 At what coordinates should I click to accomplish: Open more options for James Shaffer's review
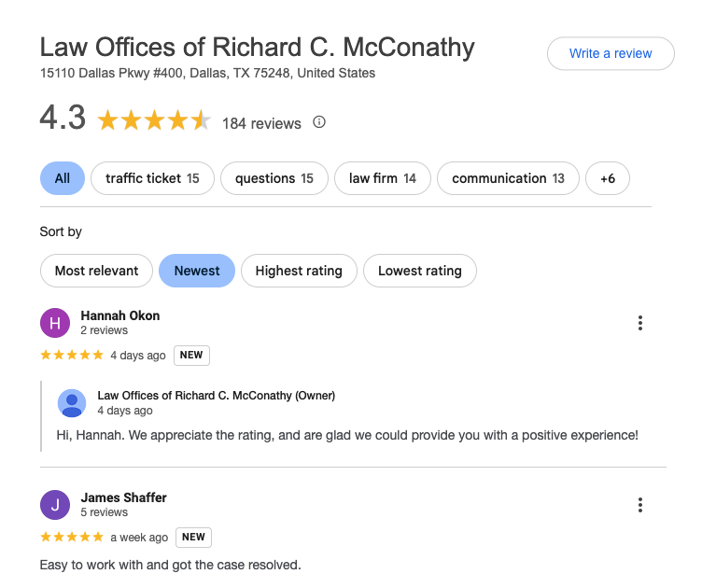[x=640, y=505]
